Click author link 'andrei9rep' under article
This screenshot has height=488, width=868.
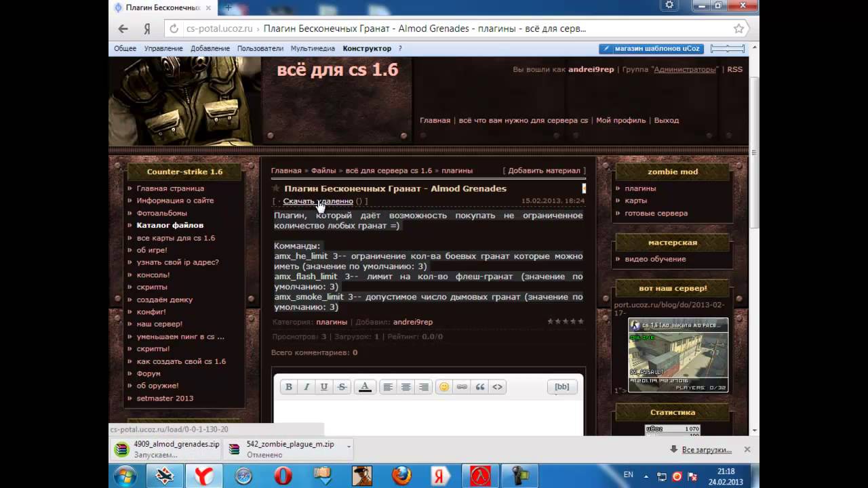413,323
